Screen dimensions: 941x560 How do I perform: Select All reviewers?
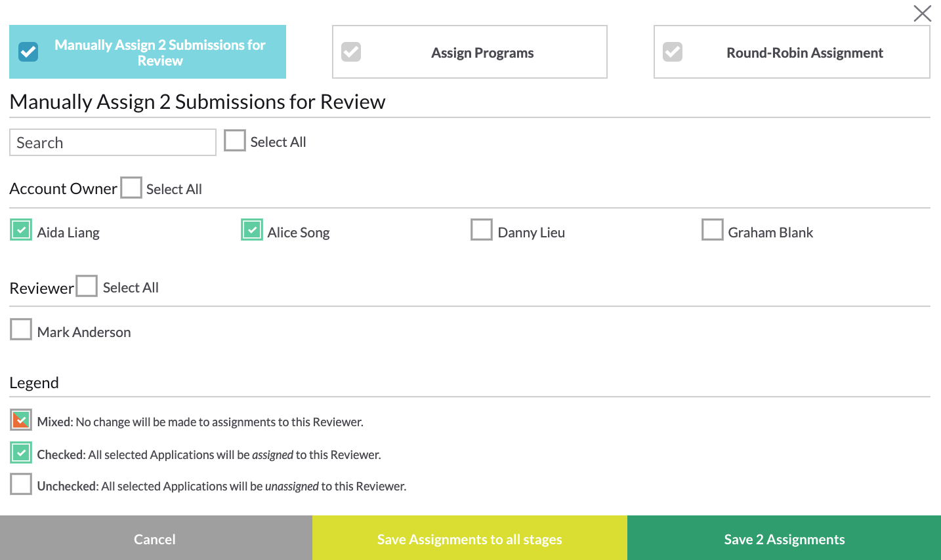pos(87,285)
